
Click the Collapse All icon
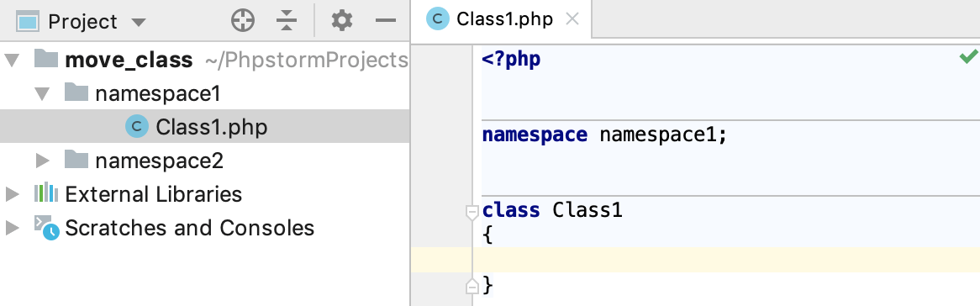[287, 21]
